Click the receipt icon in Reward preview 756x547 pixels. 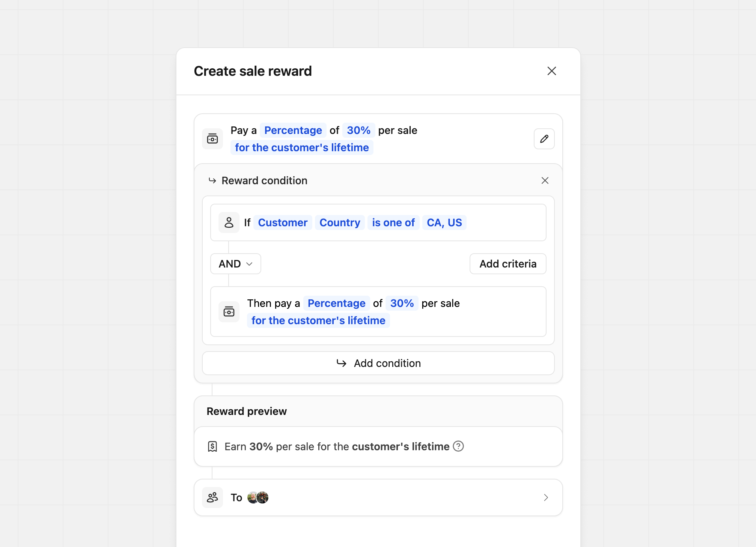[212, 446]
